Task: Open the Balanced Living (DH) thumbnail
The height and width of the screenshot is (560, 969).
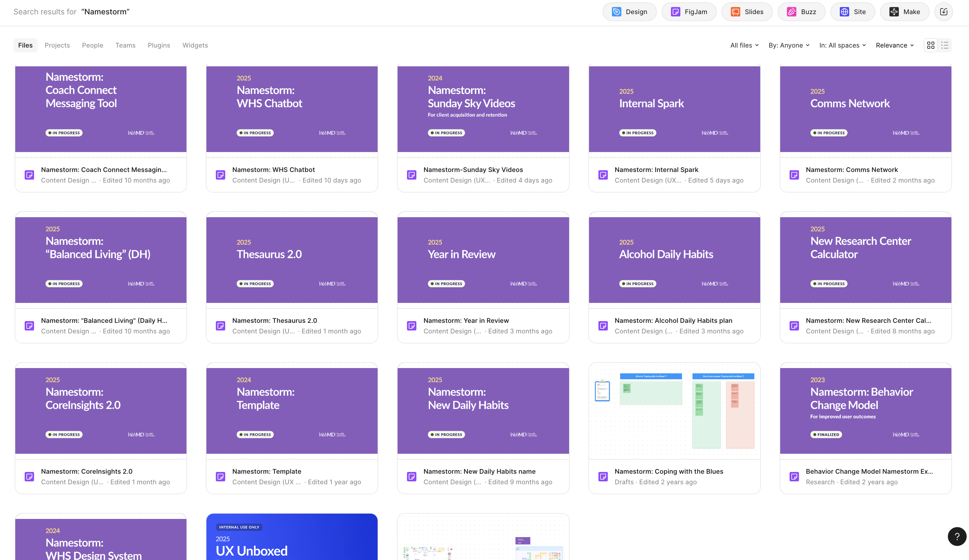Action: pyautogui.click(x=101, y=260)
